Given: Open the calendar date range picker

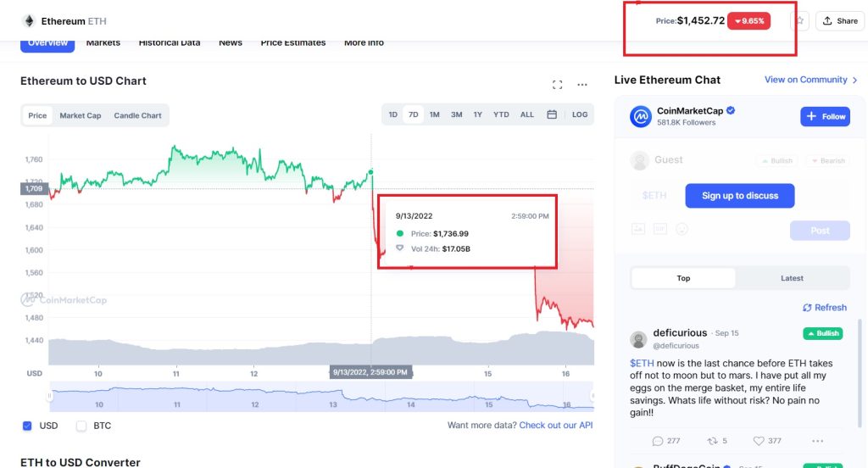Looking at the screenshot, I should (x=552, y=114).
